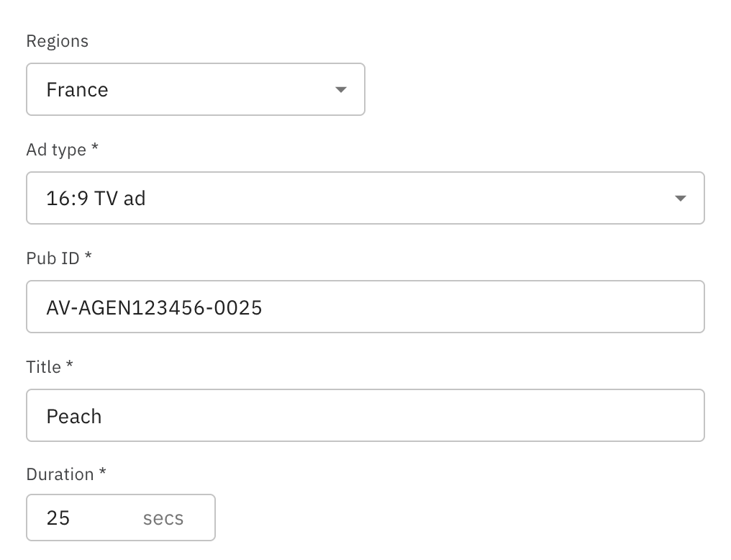
Task: Click the required asterisk beside Ad type
Action: pyautogui.click(x=95, y=150)
